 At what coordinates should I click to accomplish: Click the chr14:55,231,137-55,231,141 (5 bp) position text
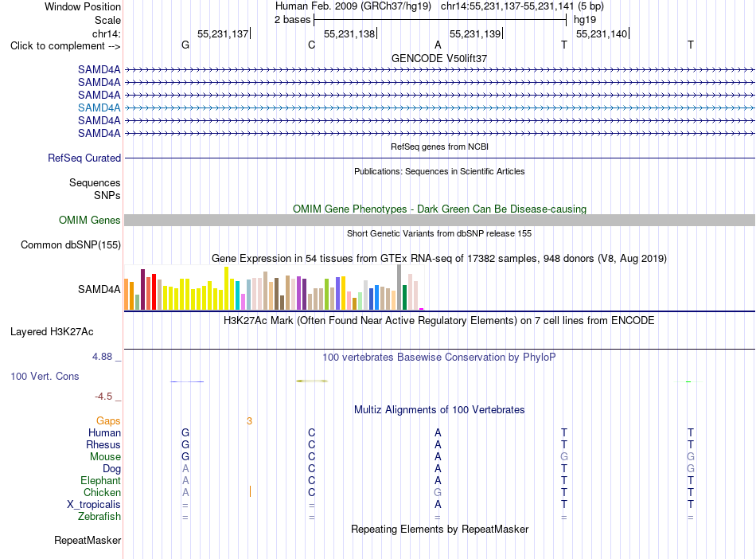coord(522,6)
